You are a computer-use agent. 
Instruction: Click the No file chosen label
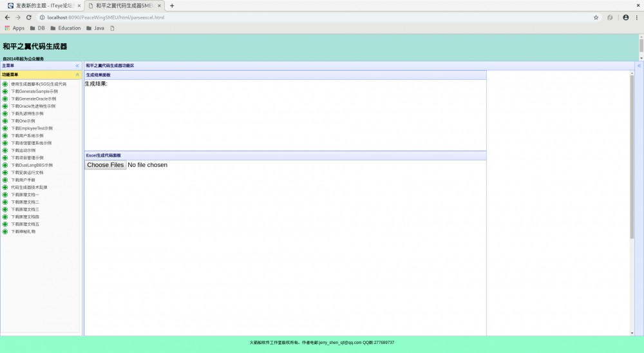(x=147, y=165)
